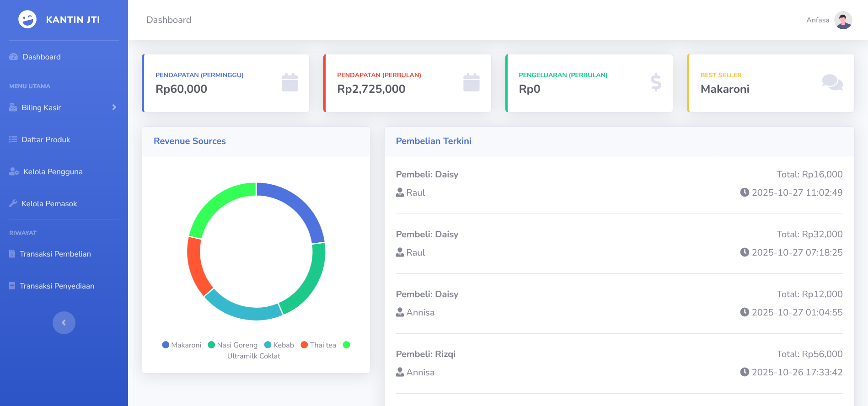Click the cashier icon next to Annisa under Rizqi
The height and width of the screenshot is (406, 868).
point(400,372)
